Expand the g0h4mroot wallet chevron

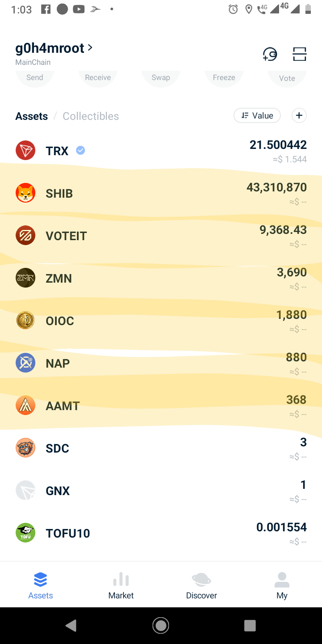pos(90,47)
